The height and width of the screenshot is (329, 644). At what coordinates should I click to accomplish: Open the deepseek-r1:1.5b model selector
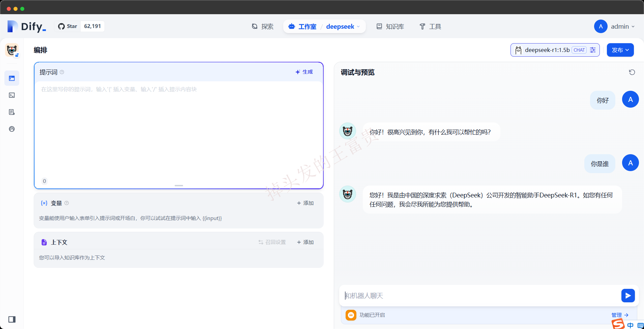pos(555,50)
